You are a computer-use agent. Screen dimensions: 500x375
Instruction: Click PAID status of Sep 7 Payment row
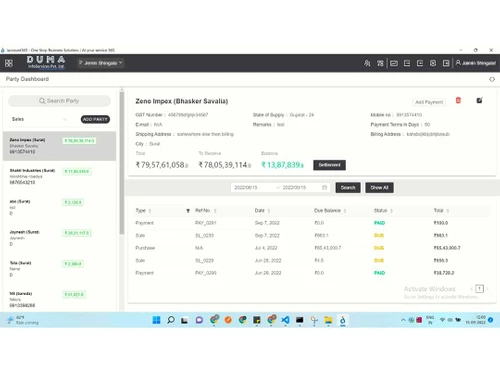coord(379,223)
